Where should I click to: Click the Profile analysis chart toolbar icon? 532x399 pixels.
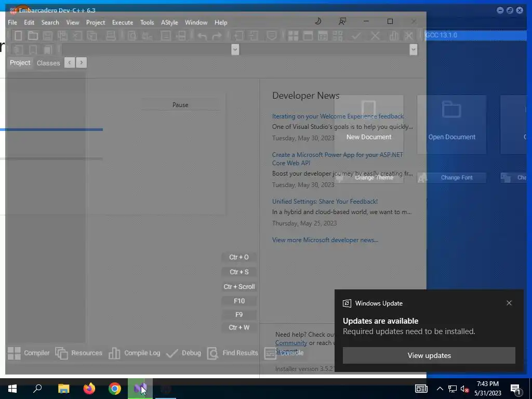pos(394,36)
